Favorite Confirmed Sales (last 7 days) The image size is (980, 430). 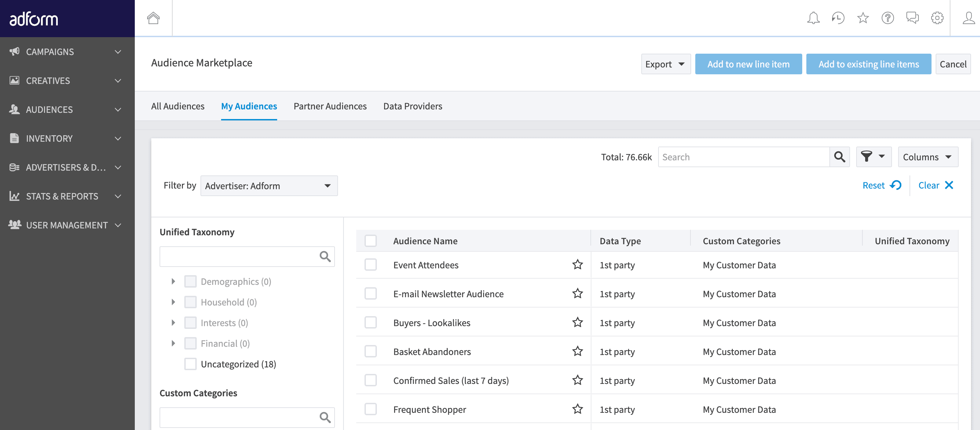577,380
